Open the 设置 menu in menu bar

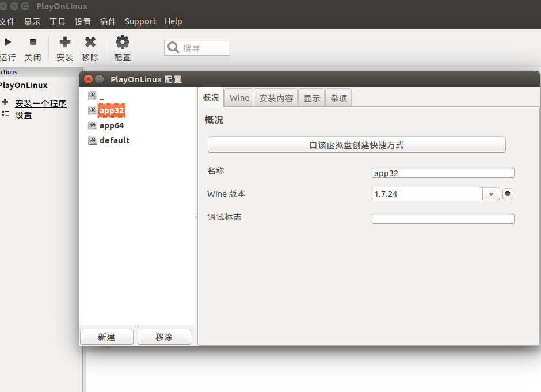click(83, 21)
